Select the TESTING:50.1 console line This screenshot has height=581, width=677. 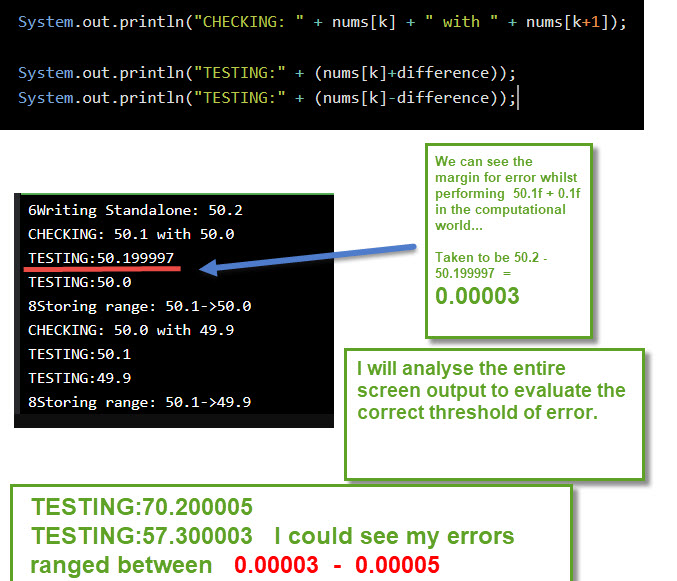click(x=79, y=354)
